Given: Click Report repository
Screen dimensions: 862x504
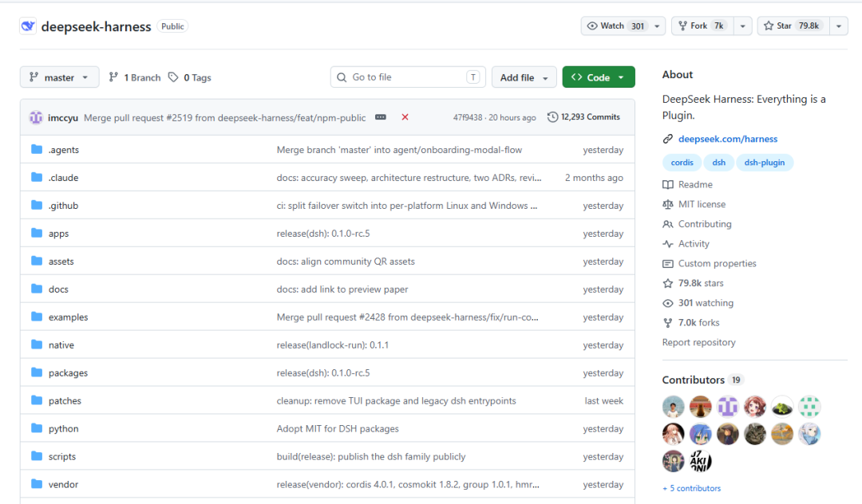Looking at the screenshot, I should coord(698,343).
